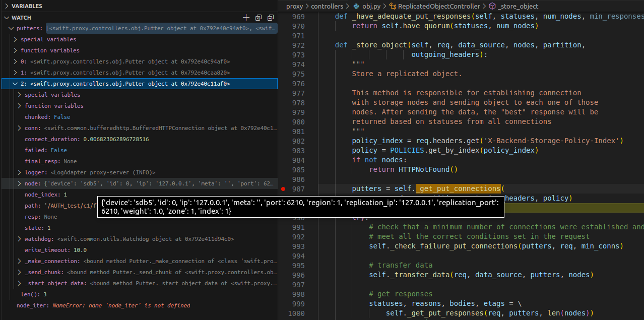The width and height of the screenshot is (644, 320).
Task: Expand the logger LogAdapter entry
Action: coord(19,172)
